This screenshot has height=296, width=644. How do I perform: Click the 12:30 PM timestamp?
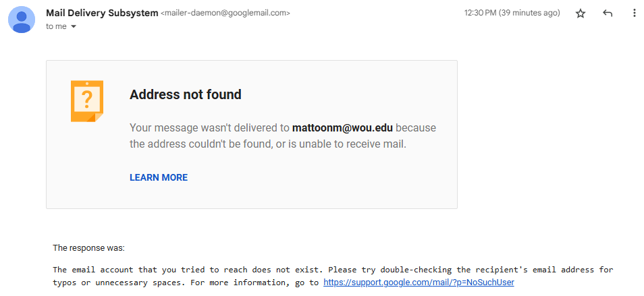(x=512, y=13)
